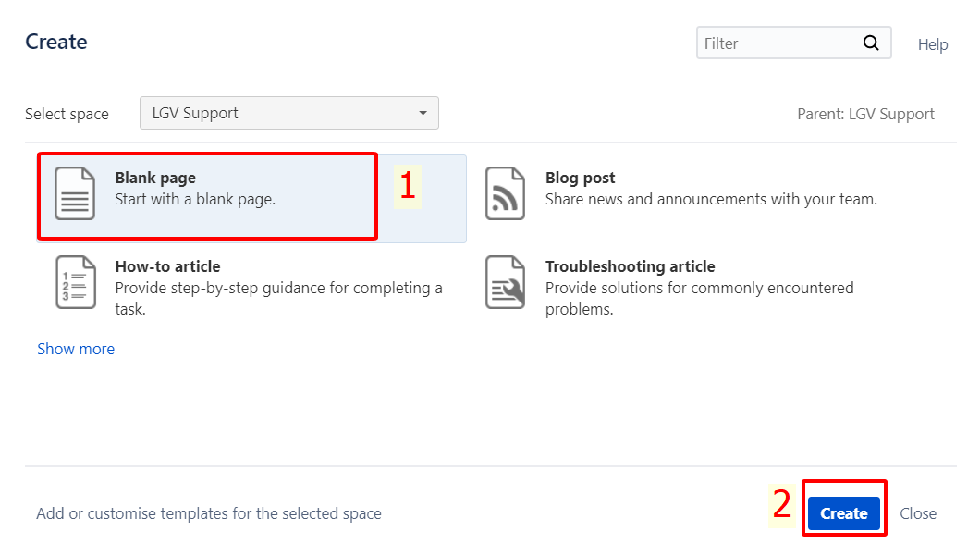
Task: Click the Blog post RSS icon
Action: tap(506, 193)
